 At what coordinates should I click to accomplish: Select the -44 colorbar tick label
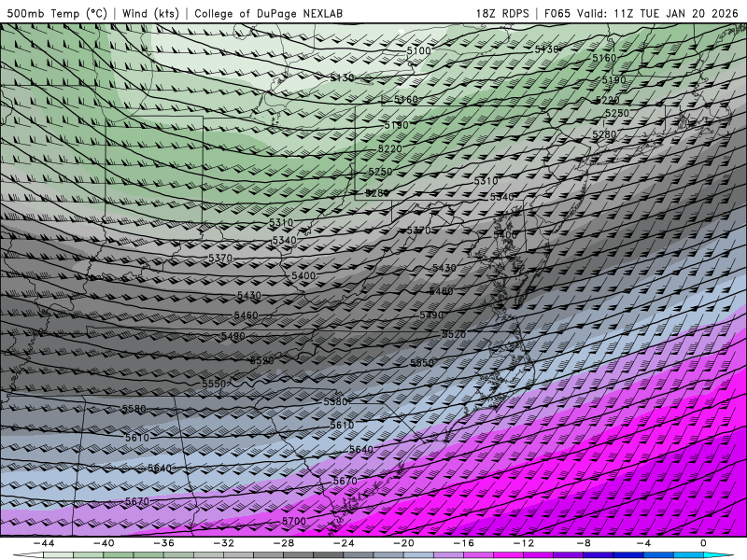pyautogui.click(x=44, y=543)
